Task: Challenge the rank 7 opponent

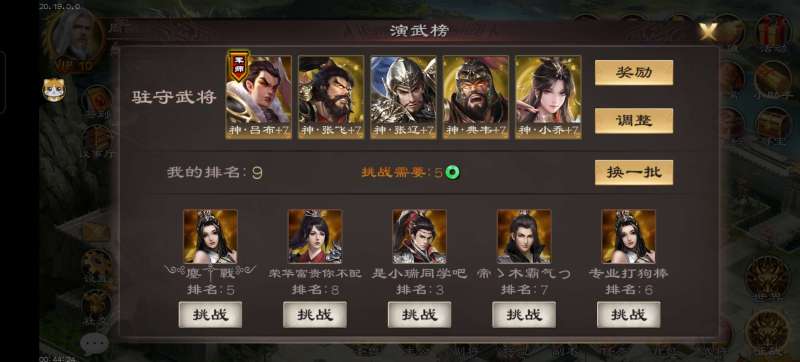Action: pyautogui.click(x=524, y=315)
